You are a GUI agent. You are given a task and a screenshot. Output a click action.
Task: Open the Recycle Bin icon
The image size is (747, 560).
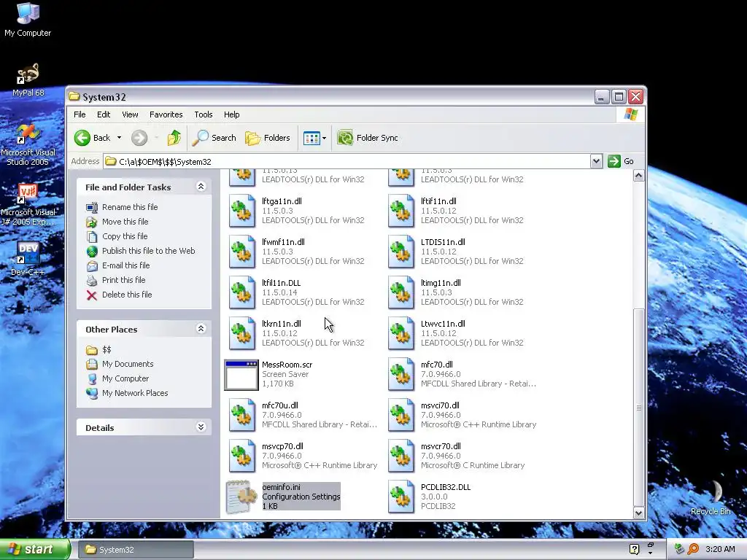[x=711, y=497]
